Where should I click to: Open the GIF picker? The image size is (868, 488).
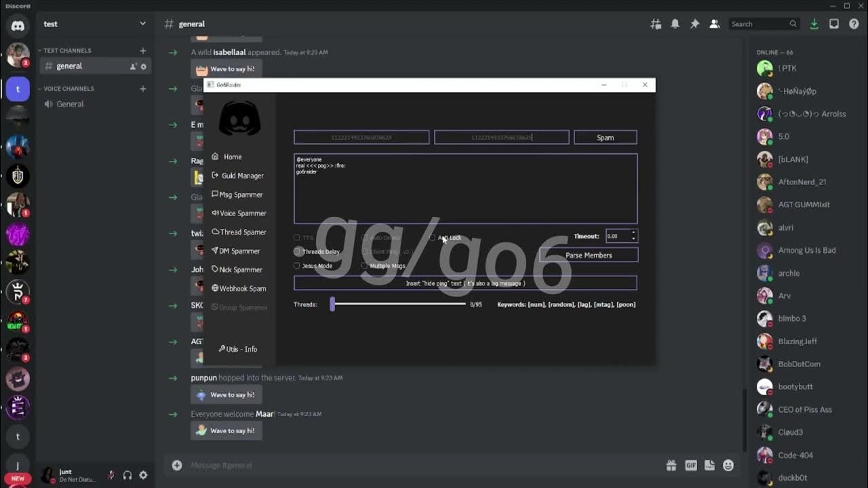[690, 465]
